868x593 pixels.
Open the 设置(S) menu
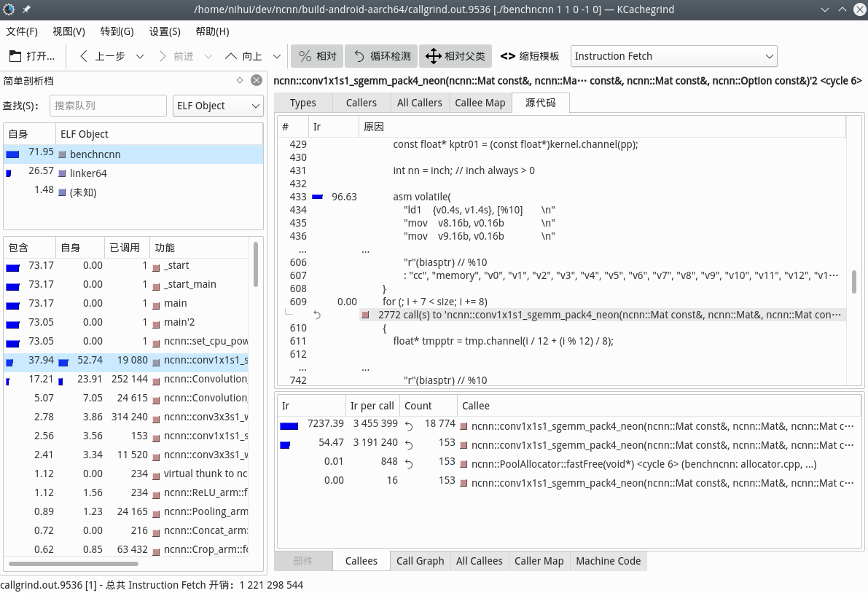[165, 31]
